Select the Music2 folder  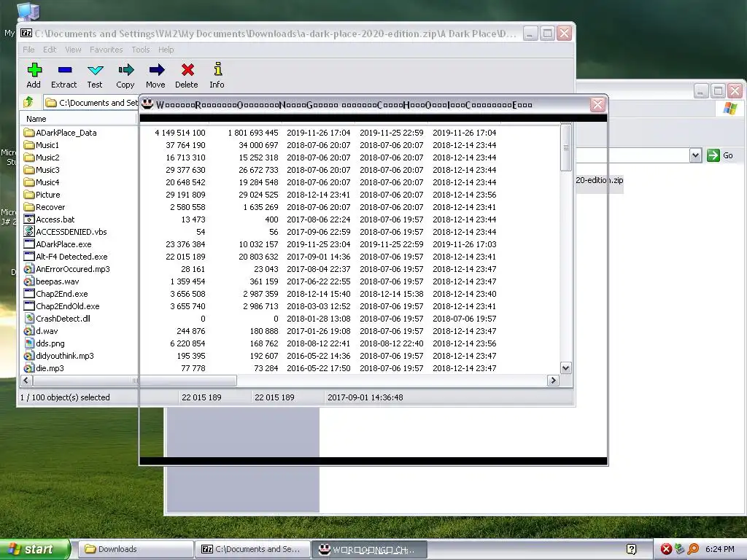(x=42, y=157)
